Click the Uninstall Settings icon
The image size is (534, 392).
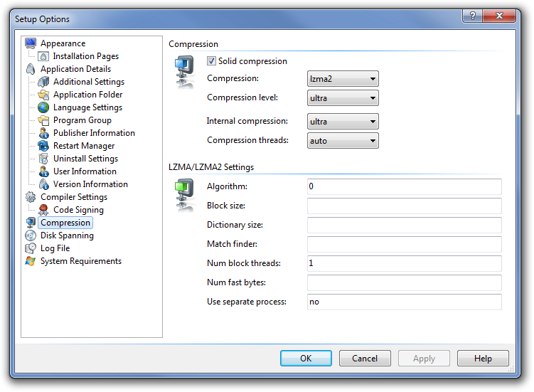[x=43, y=159]
